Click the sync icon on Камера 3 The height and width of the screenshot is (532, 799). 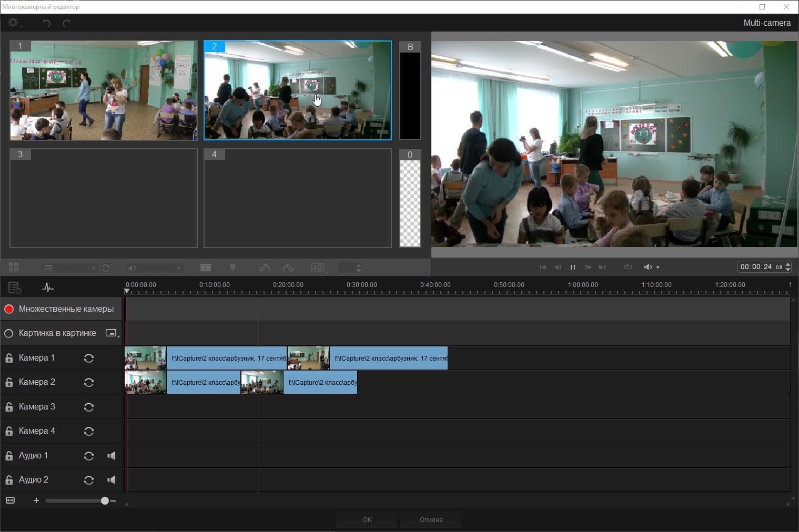pyautogui.click(x=89, y=407)
